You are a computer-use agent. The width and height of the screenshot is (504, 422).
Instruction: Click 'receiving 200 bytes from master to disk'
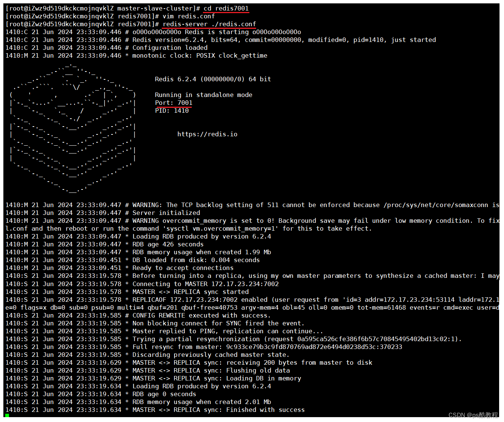189,362
